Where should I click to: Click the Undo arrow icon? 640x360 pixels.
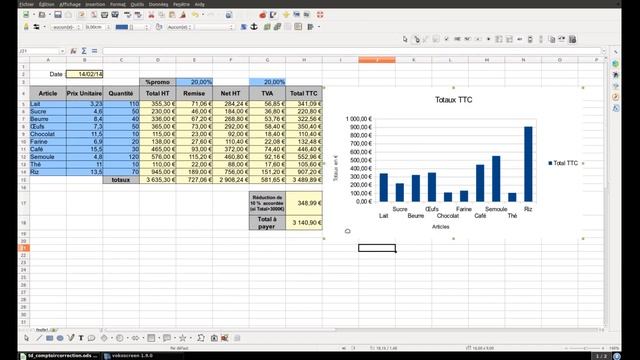click(195, 15)
